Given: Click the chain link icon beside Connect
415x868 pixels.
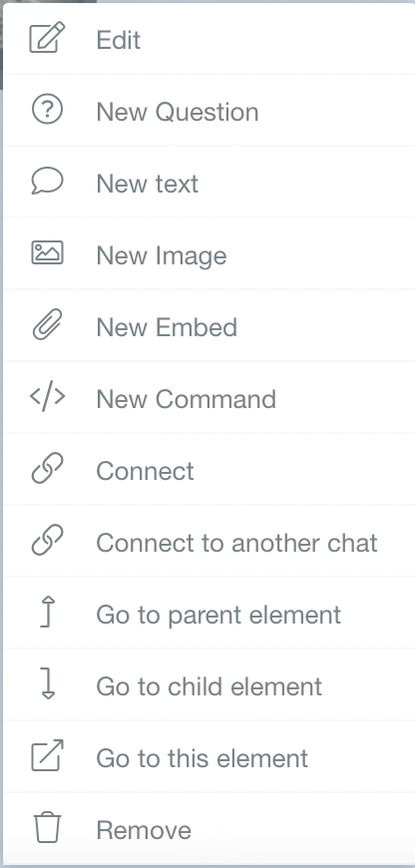Looking at the screenshot, I should 47,468.
